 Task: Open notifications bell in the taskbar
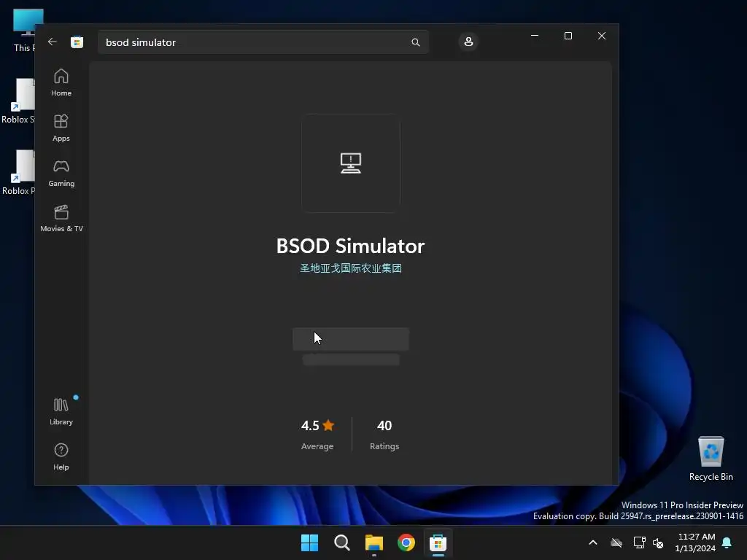(727, 542)
